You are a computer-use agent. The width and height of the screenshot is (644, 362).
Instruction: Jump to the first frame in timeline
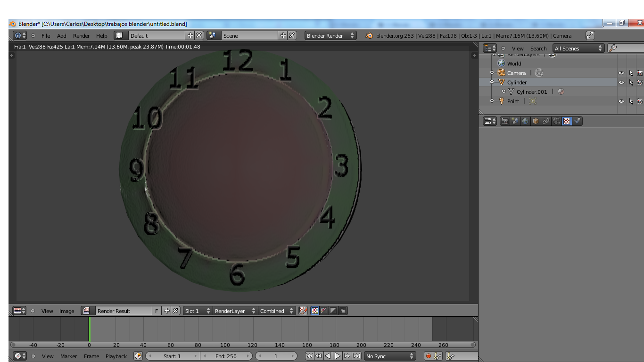tap(309, 356)
